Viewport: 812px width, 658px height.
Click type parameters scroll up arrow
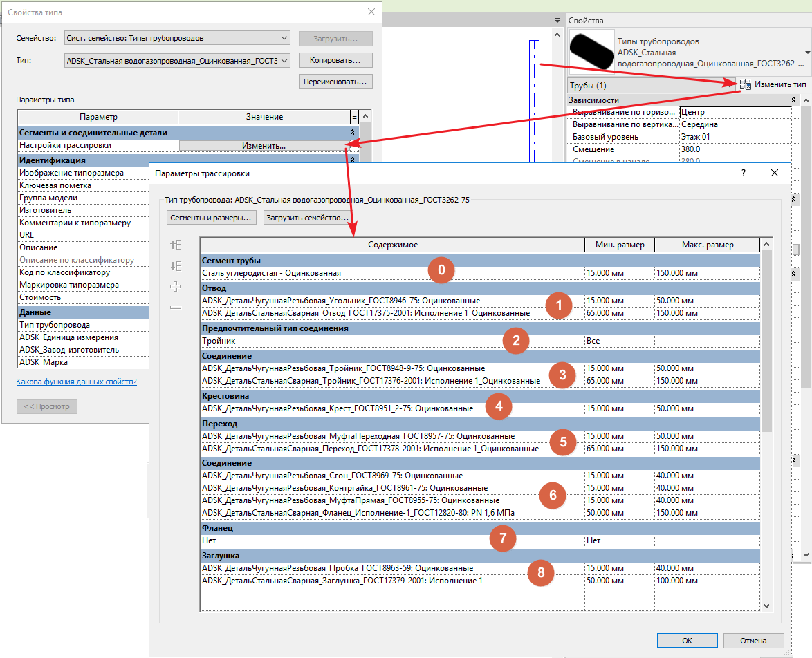pyautogui.click(x=366, y=117)
